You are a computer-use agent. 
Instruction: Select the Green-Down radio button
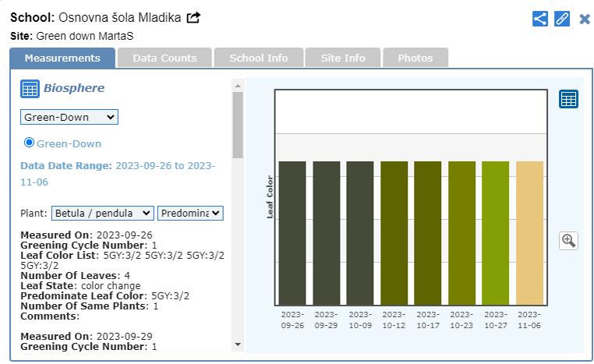[30, 143]
